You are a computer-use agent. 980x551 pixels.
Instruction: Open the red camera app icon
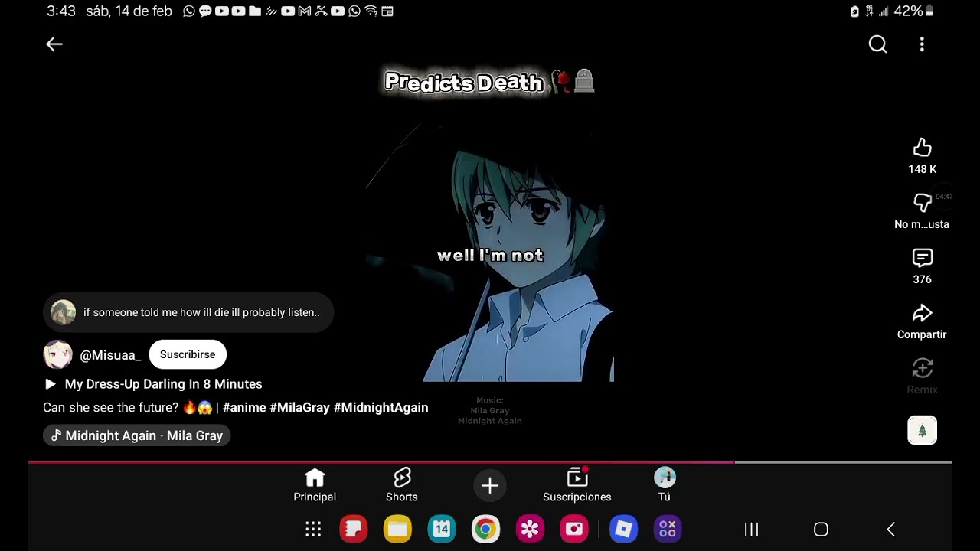pyautogui.click(x=574, y=529)
